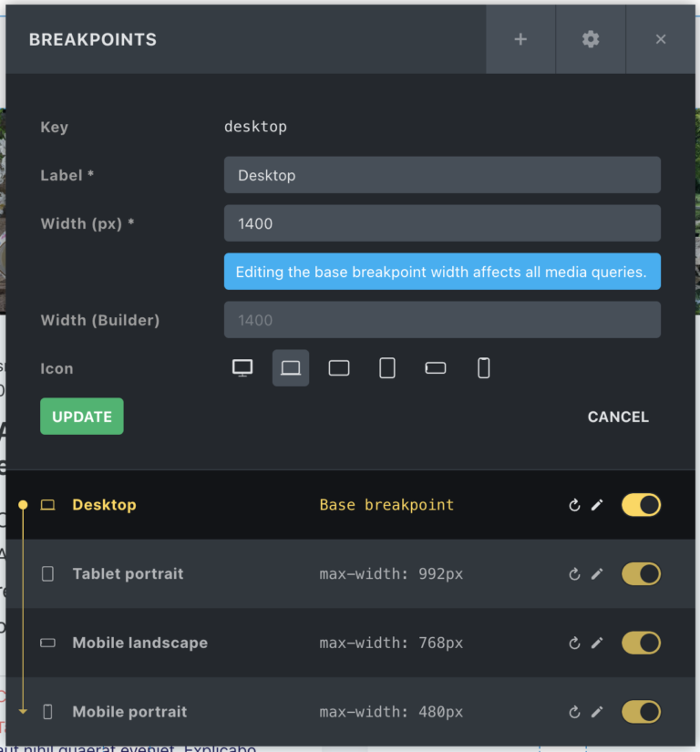Pick the tablet portrait icon option
This screenshot has height=752, width=700.
[x=386, y=367]
